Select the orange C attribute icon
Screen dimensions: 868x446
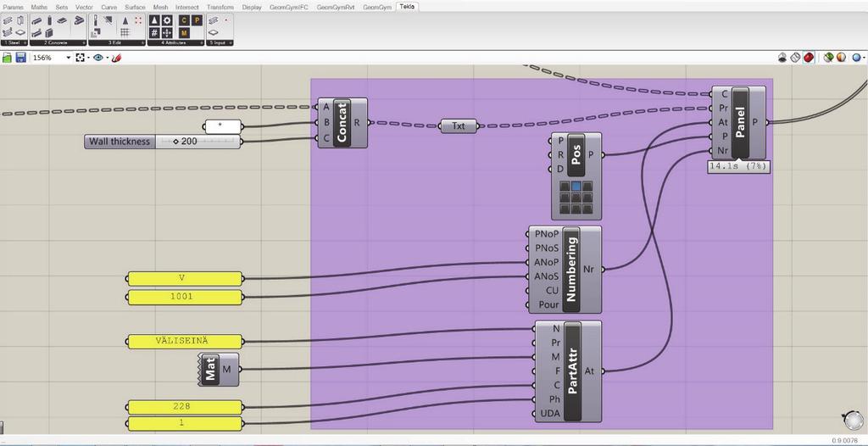tap(184, 20)
